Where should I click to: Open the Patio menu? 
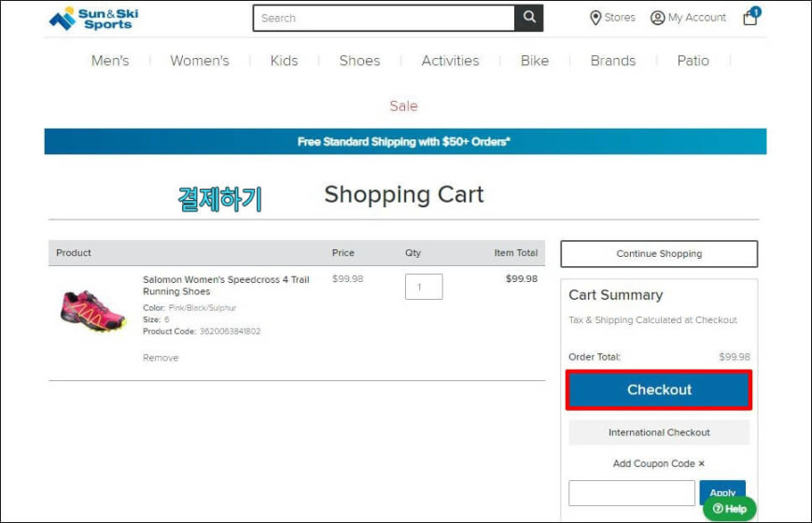(693, 61)
